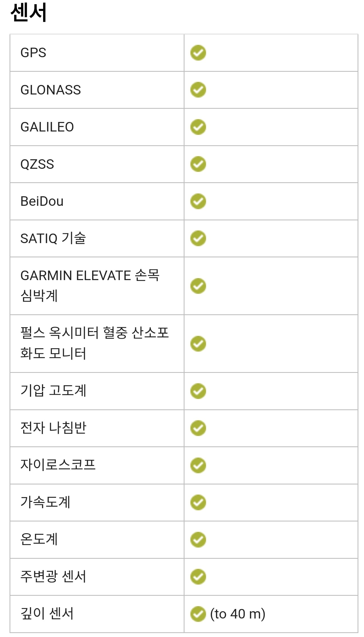Click the 기압 고도계 checkmark icon
The image size is (364, 637).
pyautogui.click(x=198, y=391)
